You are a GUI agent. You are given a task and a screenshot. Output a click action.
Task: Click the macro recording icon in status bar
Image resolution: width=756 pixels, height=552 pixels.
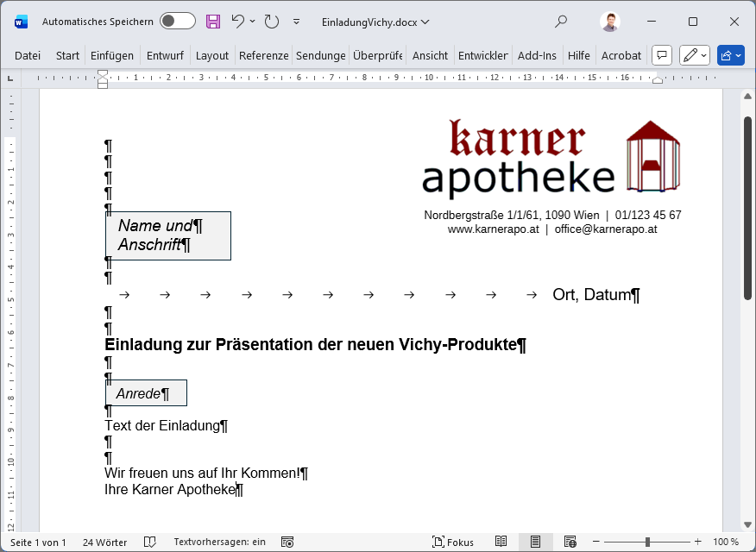[x=287, y=542]
